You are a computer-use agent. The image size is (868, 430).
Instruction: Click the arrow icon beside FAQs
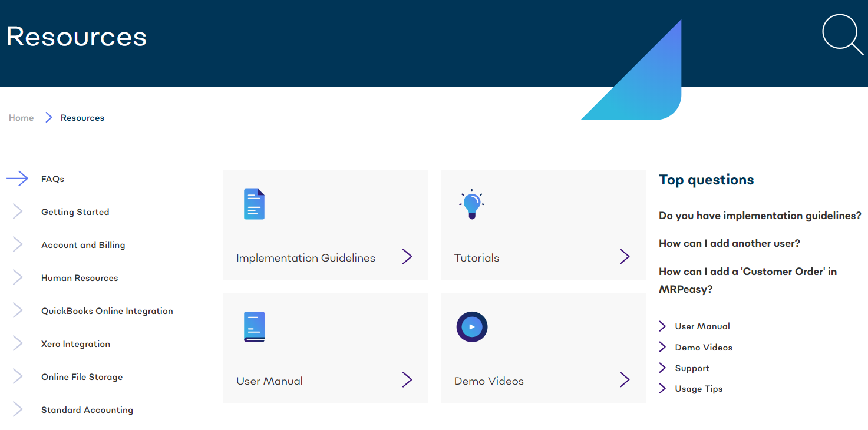[x=17, y=178]
